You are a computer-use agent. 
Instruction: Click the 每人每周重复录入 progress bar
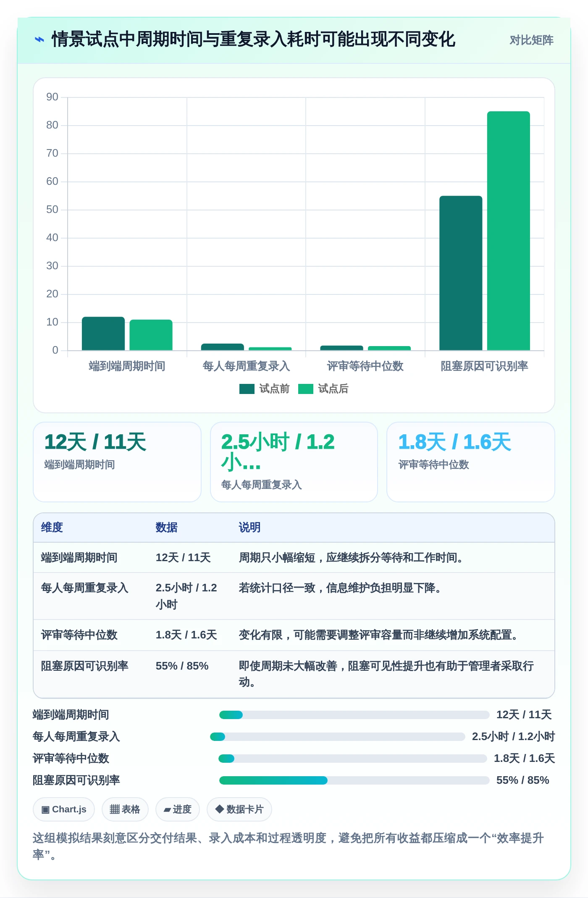coord(337,737)
